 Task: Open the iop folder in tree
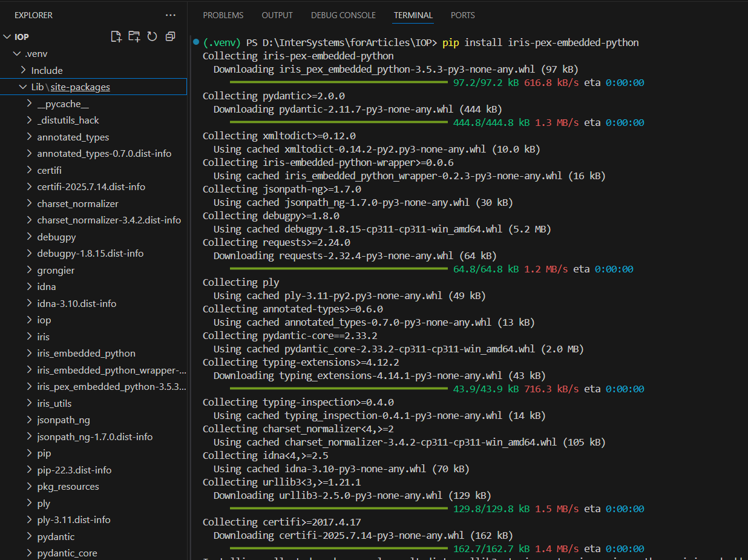coord(44,320)
